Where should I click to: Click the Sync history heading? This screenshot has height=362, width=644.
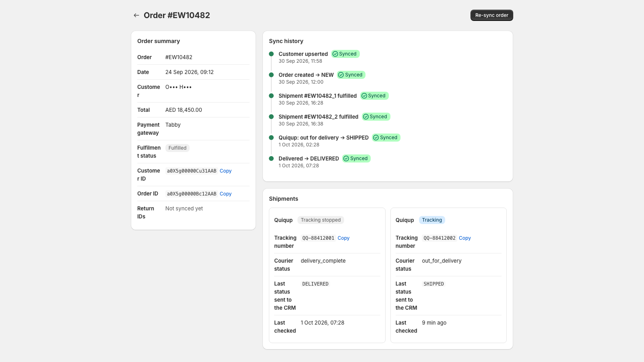click(286, 41)
